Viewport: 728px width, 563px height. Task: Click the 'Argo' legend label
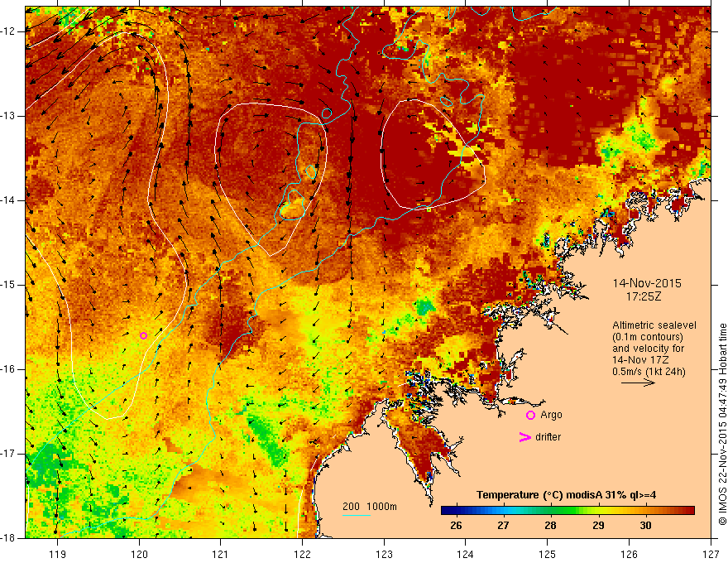pos(551,415)
